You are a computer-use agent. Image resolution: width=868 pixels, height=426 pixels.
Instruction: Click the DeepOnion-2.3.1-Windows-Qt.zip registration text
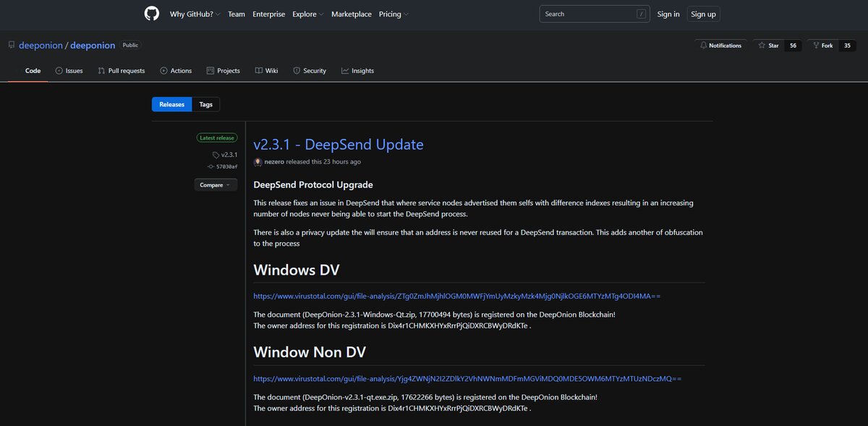click(434, 315)
